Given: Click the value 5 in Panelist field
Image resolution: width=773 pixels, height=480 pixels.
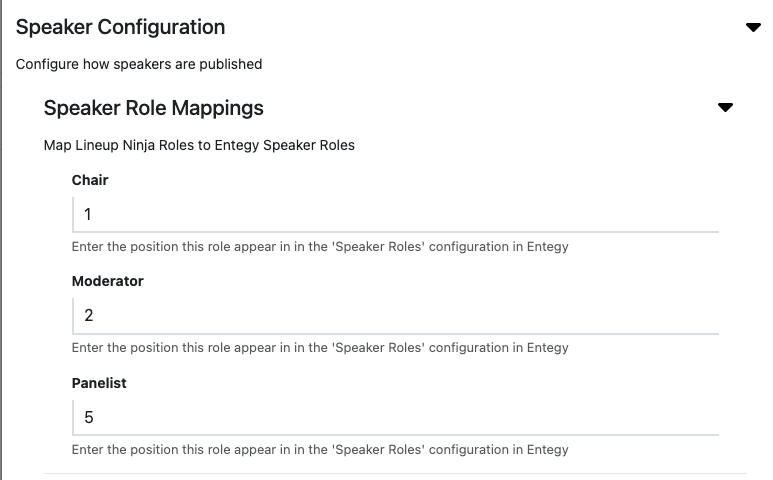Looking at the screenshot, I should coord(89,417).
